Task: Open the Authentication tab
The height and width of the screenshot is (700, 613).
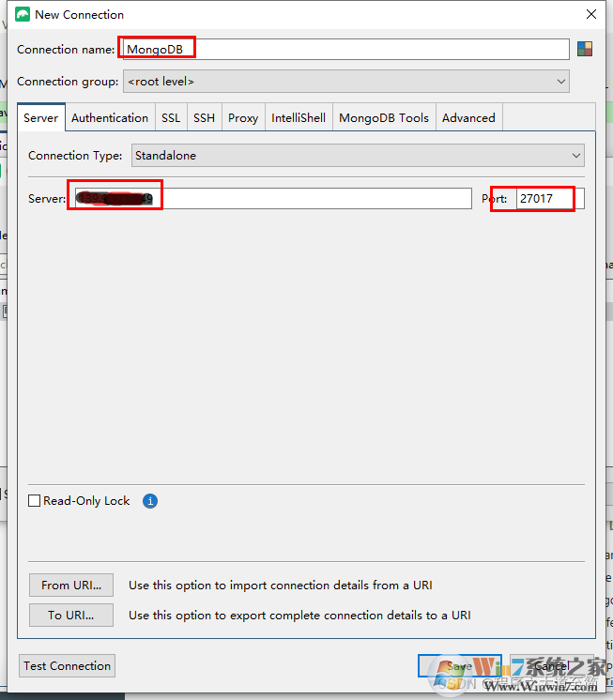Action: [110, 118]
